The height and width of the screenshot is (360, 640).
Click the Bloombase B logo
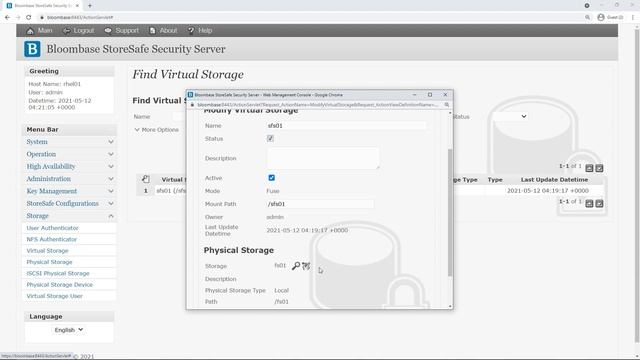tap(32, 49)
